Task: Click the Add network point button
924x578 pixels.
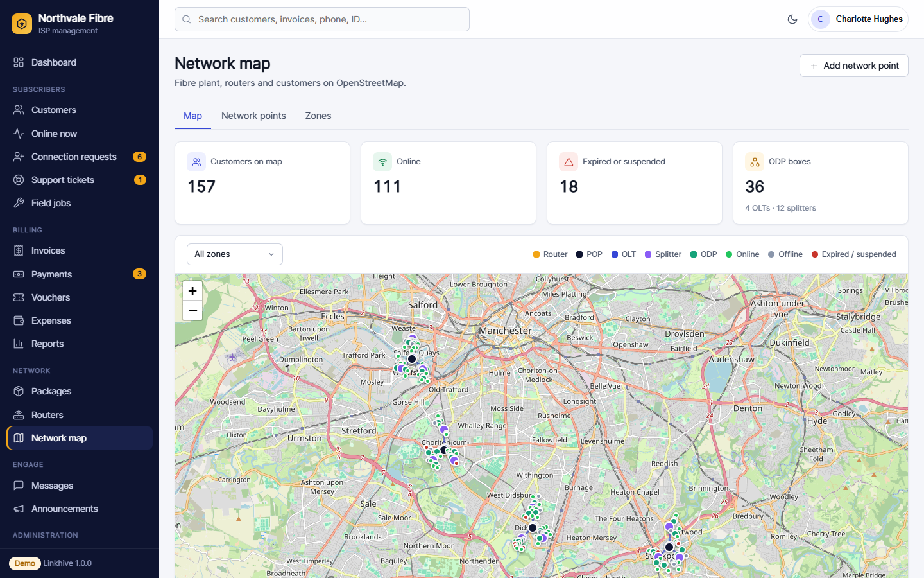Action: [854, 66]
